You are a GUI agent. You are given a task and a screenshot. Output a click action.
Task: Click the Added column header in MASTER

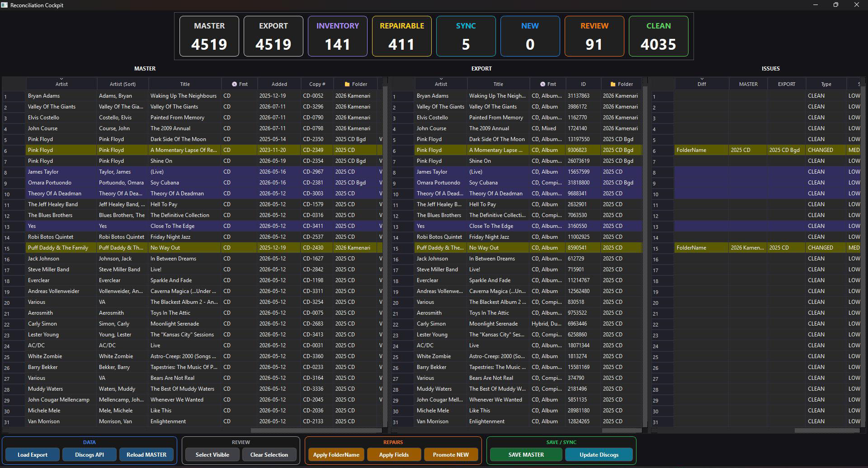tap(279, 84)
